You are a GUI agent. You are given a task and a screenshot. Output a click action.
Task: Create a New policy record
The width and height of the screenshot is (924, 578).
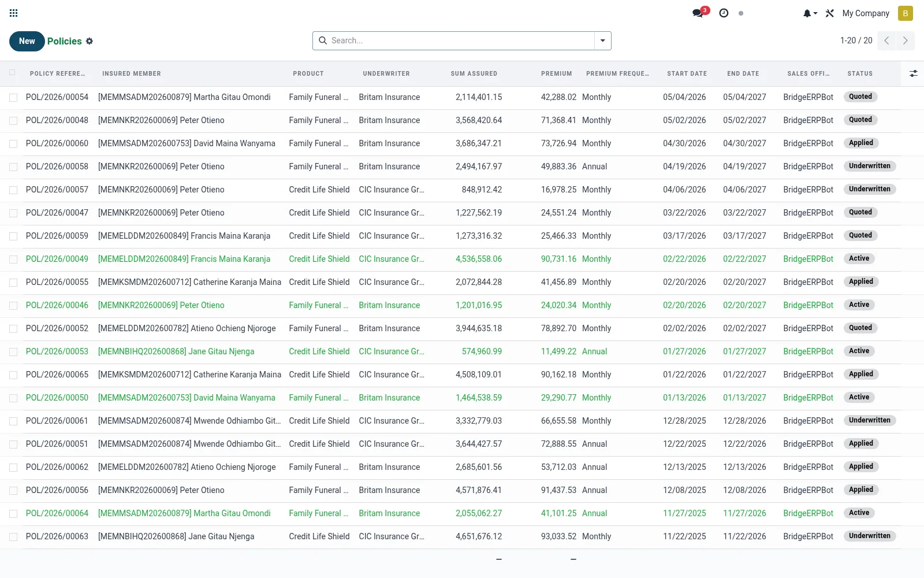(27, 41)
